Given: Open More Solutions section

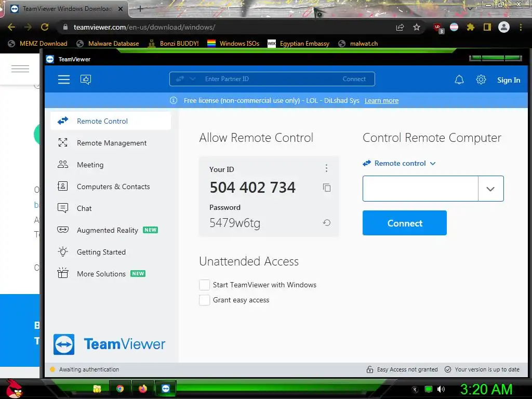Looking at the screenshot, I should [111, 273].
